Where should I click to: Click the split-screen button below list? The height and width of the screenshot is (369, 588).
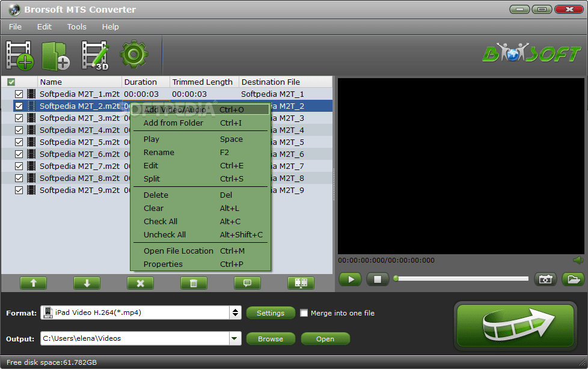301,283
